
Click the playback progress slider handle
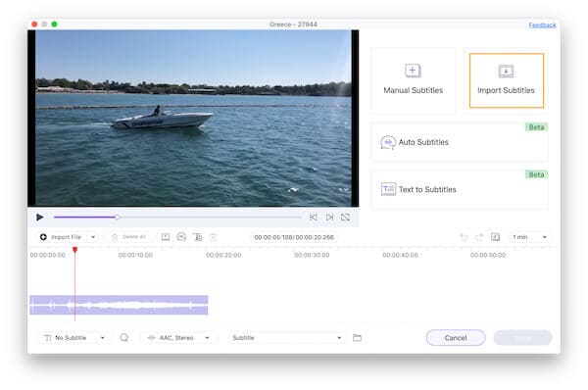tap(117, 218)
